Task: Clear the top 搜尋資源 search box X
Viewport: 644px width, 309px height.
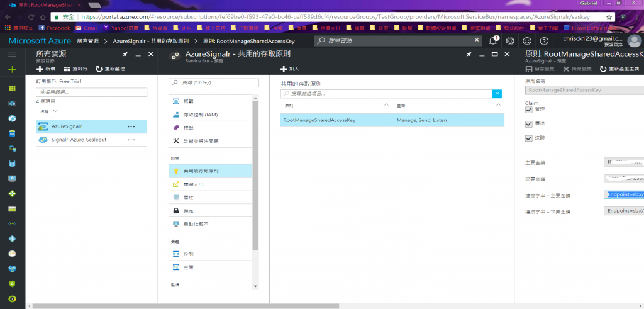Action: point(477,40)
